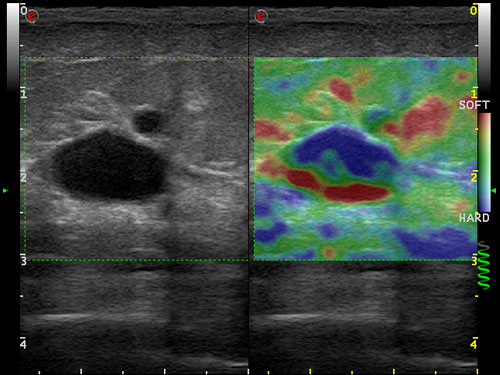
Task: Click the HARD label on elasticity scale
Action: [x=474, y=218]
